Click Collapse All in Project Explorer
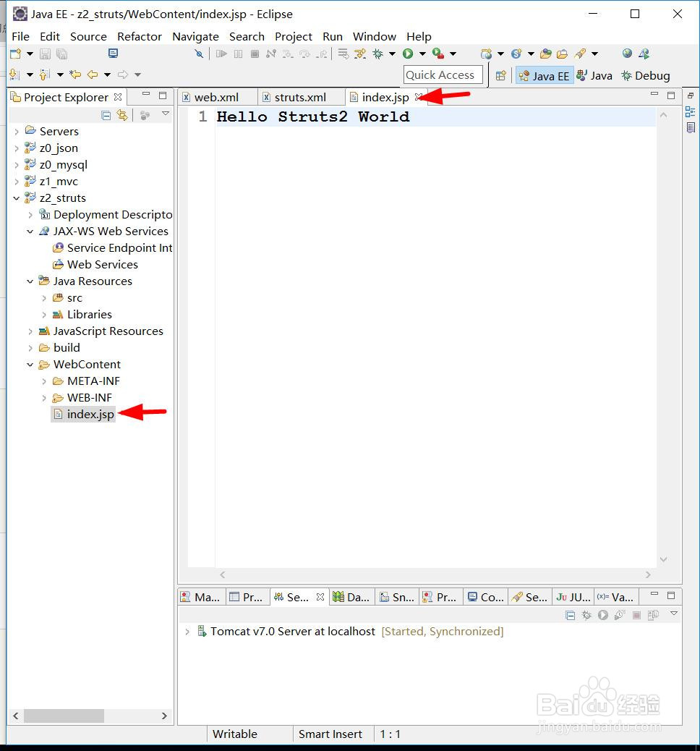700x751 pixels. pyautogui.click(x=106, y=115)
